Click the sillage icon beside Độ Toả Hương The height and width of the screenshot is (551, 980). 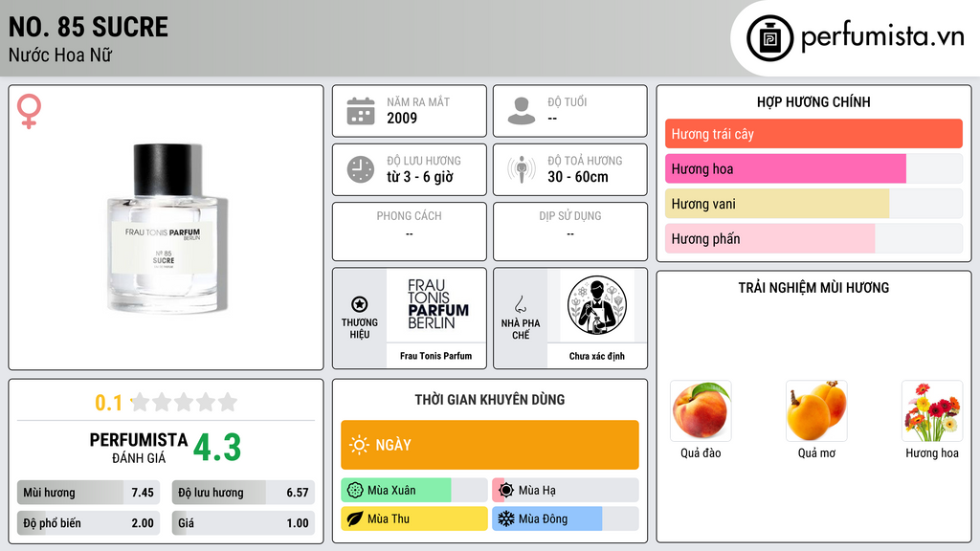point(522,169)
